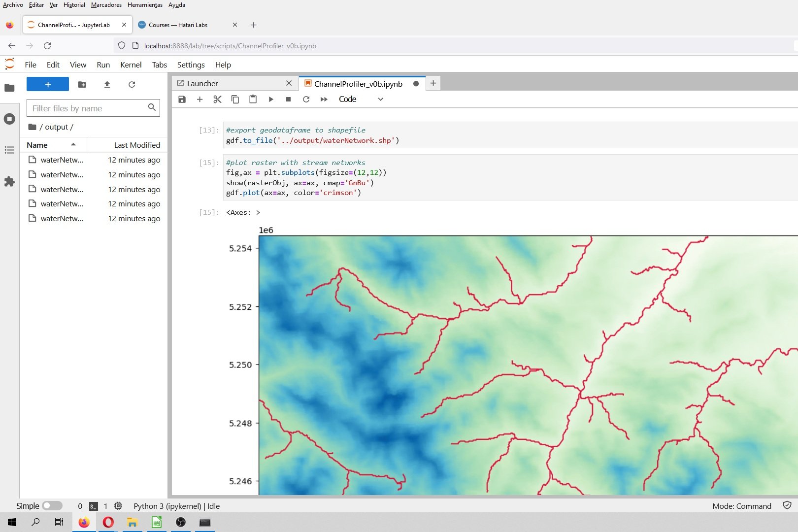Restart kernel and run all cells
Image resolution: width=798 pixels, height=532 pixels.
(x=324, y=99)
